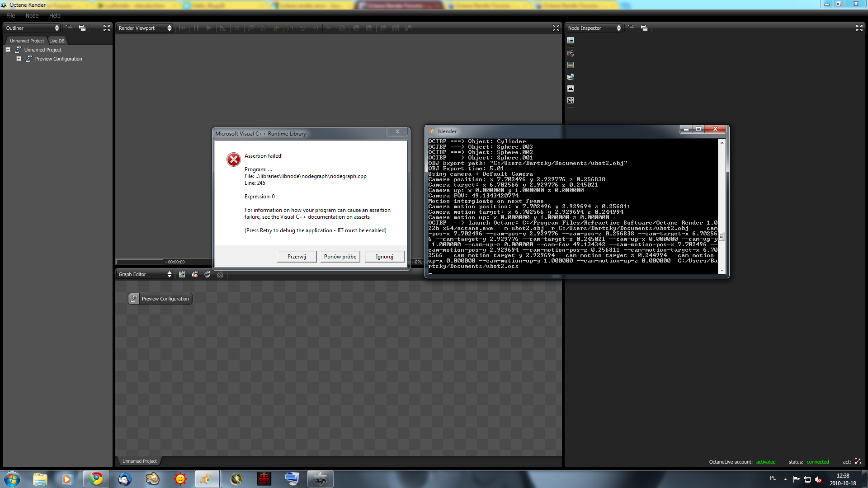Maximize the Render Viewport panel
This screenshot has height=488, width=868.
point(556,28)
